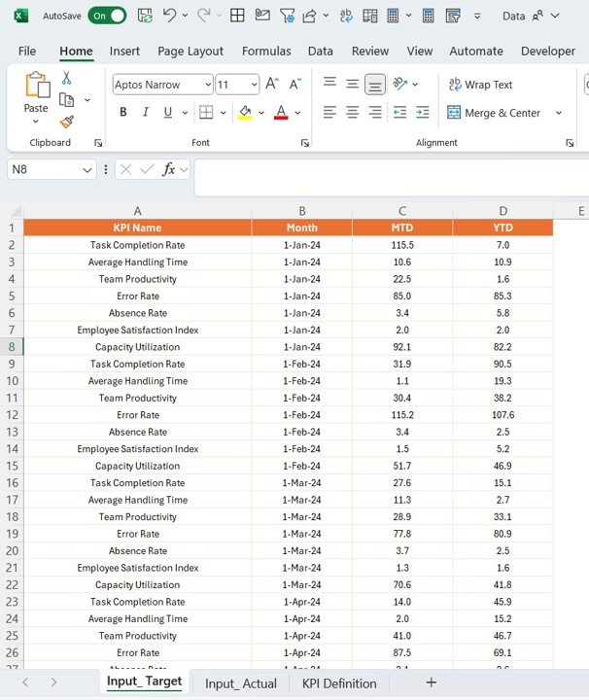The image size is (589, 700).
Task: Apply the yellow fill color bucket
Action: click(245, 112)
